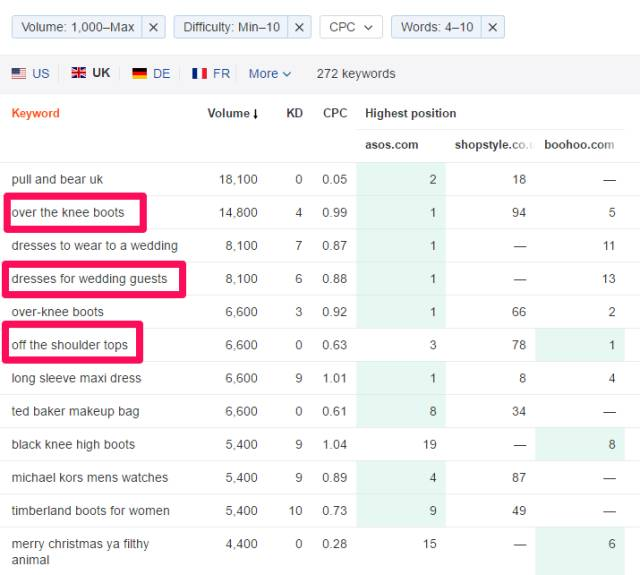Click the CPC column header
Image resolution: width=640 pixels, height=575 pixels.
pyautogui.click(x=335, y=113)
